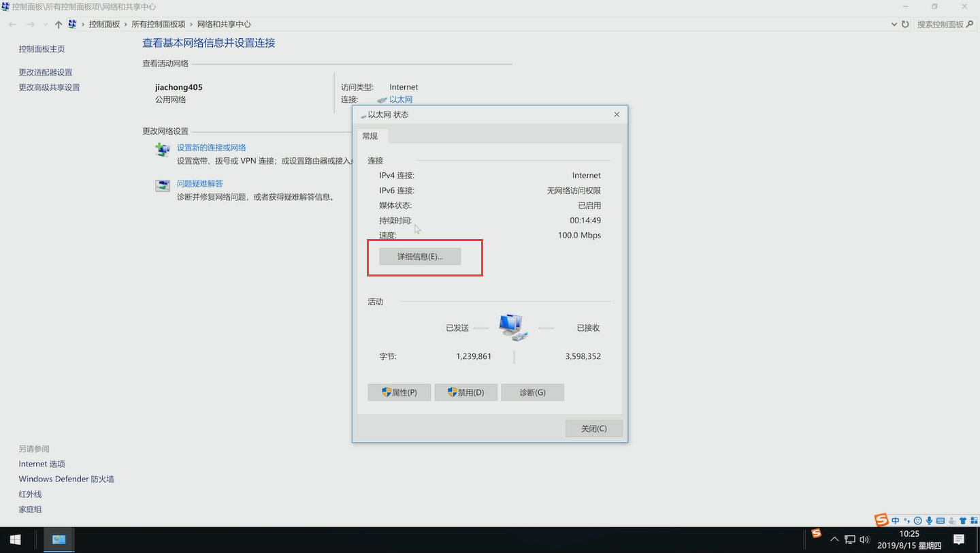Restore down the control panel window
Viewport: 980px width, 553px height.
[934, 6]
